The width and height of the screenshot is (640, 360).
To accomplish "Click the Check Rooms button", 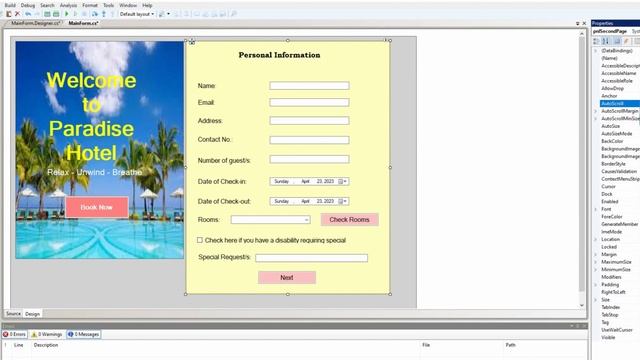I will pyautogui.click(x=349, y=220).
